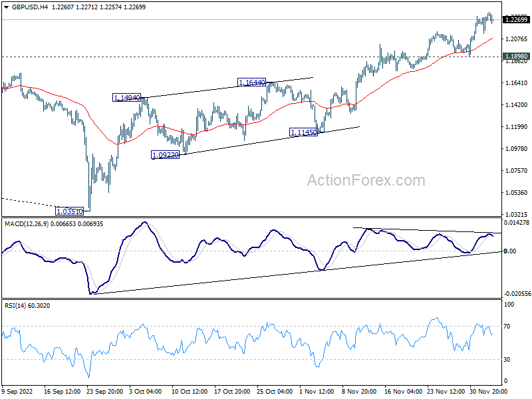Click the 25 Oct 04:00 time label
This screenshot has width=532, height=399.
coord(275,392)
